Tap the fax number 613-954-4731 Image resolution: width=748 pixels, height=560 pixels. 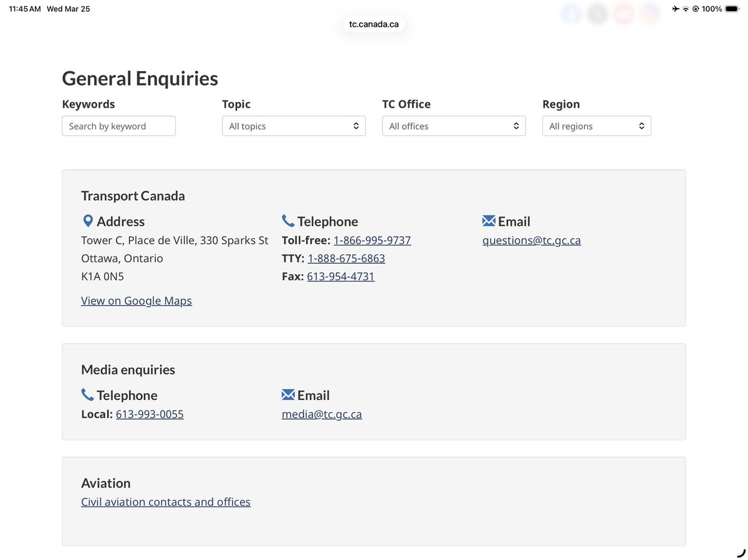pyautogui.click(x=341, y=277)
